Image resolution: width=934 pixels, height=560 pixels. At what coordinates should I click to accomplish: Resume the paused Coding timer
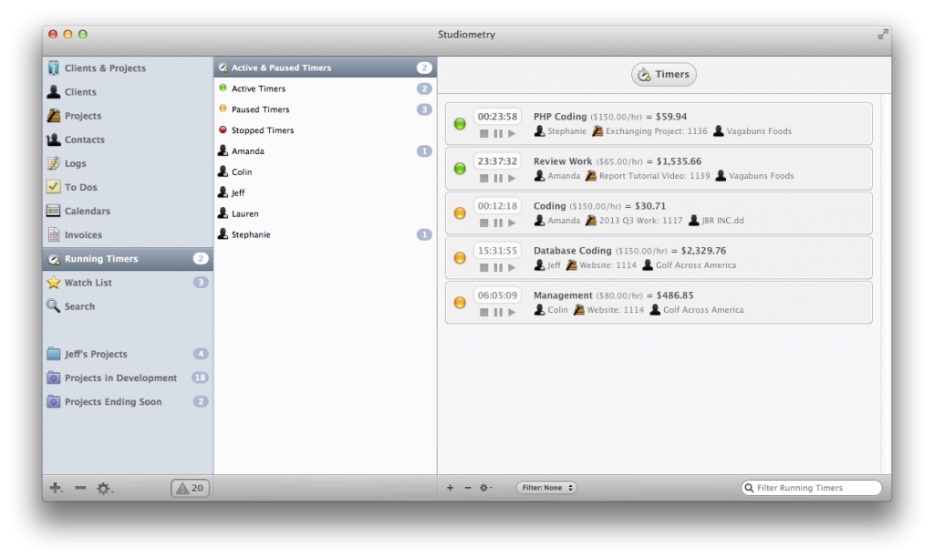point(512,224)
